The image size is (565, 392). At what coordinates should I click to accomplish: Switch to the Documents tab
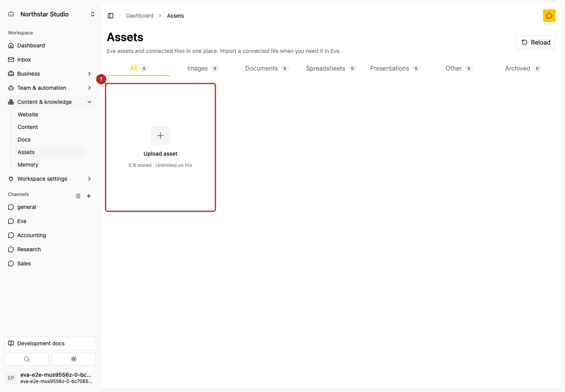click(267, 68)
